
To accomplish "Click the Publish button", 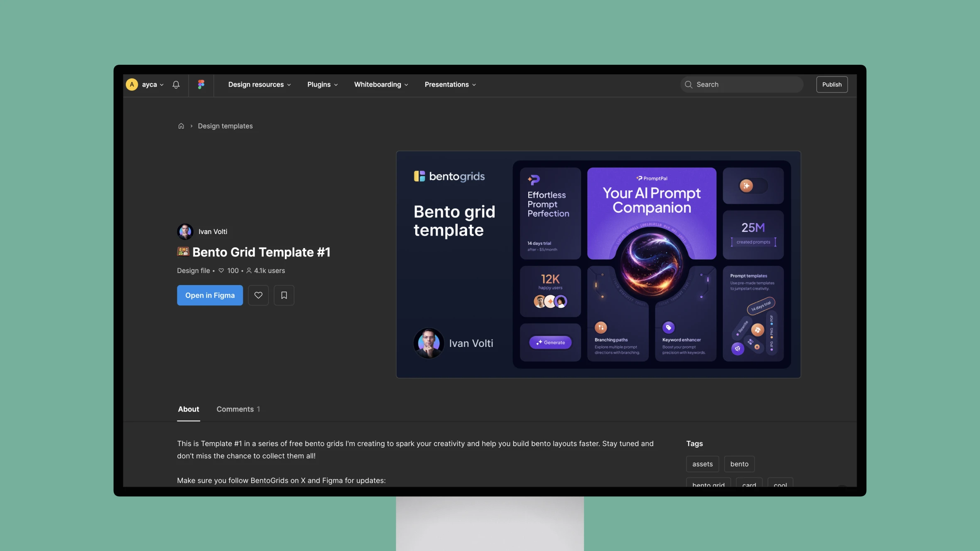I will 831,83.
